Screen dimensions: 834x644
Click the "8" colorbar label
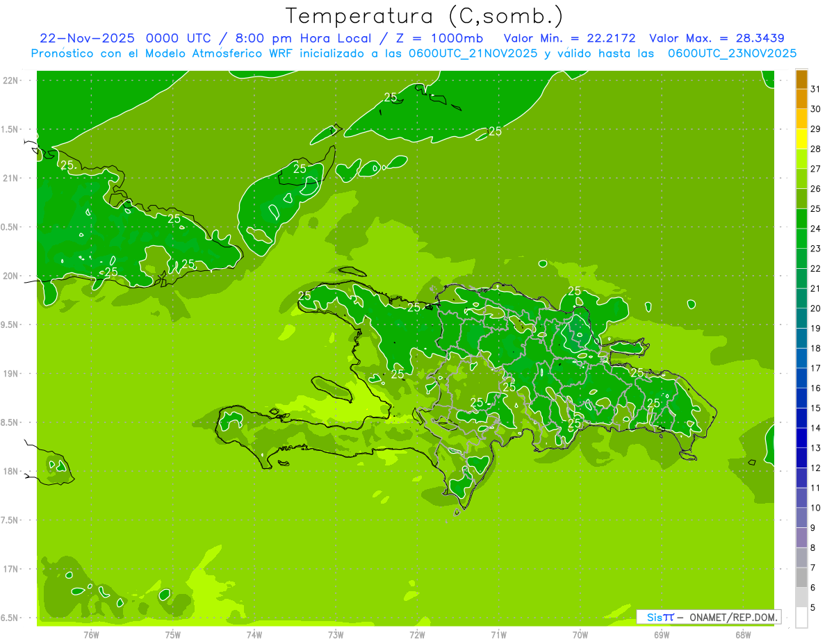(x=813, y=547)
